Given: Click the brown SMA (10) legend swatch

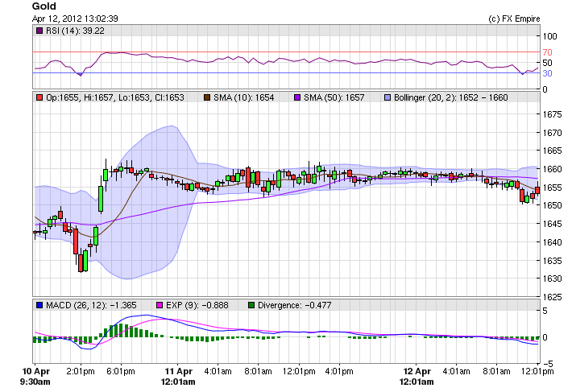Looking at the screenshot, I should pos(207,97).
